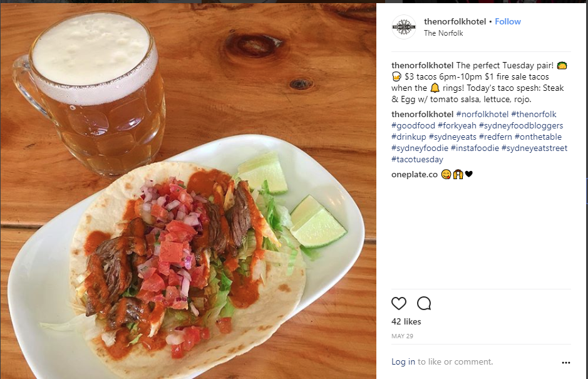Click the Log in link

click(x=403, y=361)
